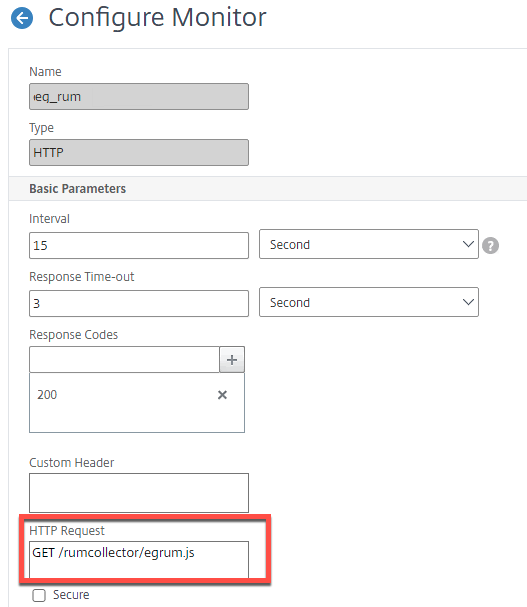The height and width of the screenshot is (607, 527).
Task: Click the Interval dropdown chevron arrow
Action: tap(468, 244)
